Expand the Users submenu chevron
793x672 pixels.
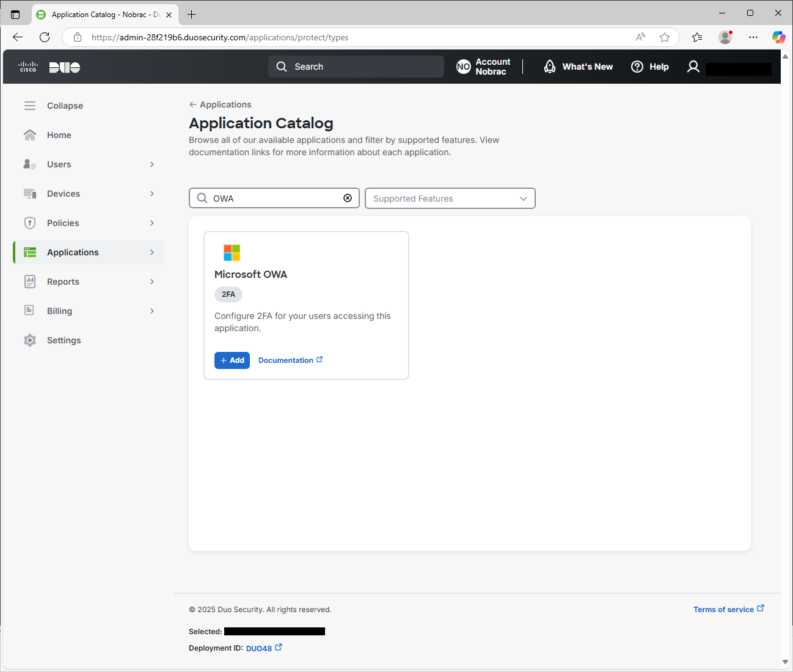click(x=152, y=164)
